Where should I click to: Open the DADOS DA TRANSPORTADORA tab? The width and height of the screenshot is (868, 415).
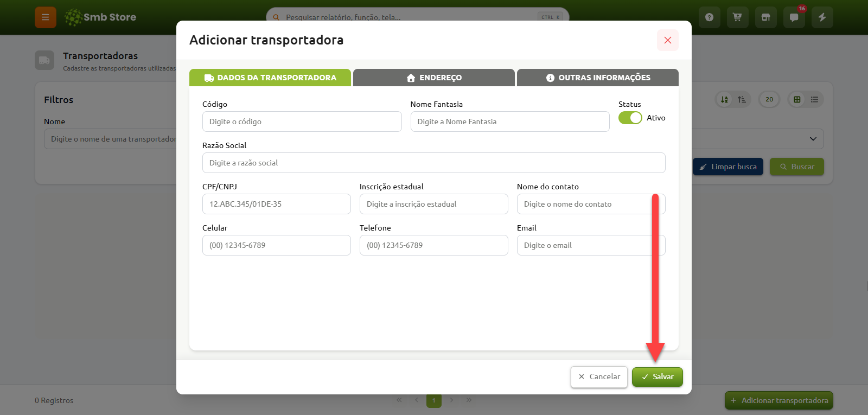coord(270,78)
